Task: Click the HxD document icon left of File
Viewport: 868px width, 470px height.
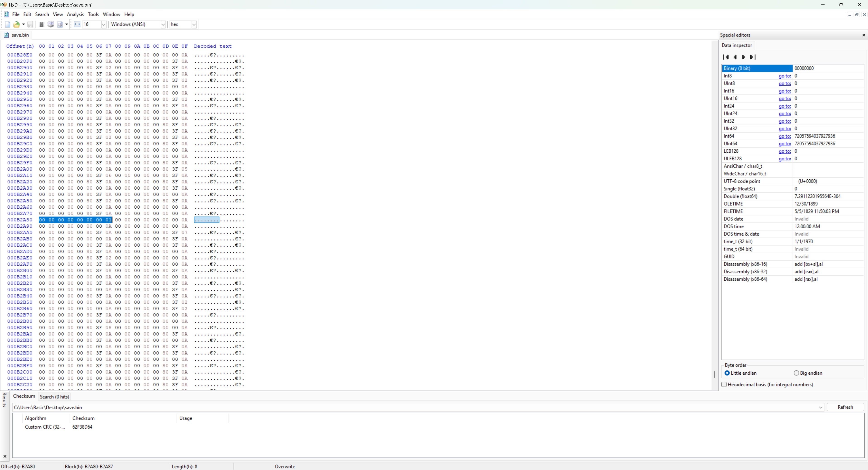Action: [6, 14]
